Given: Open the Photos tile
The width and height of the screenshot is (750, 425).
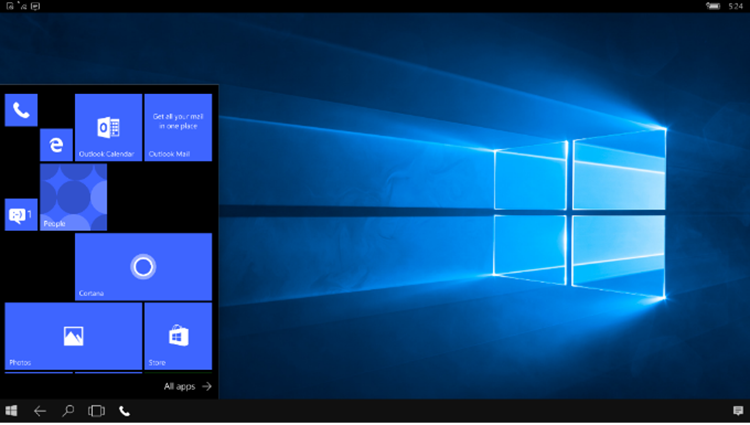Looking at the screenshot, I should click(73, 336).
